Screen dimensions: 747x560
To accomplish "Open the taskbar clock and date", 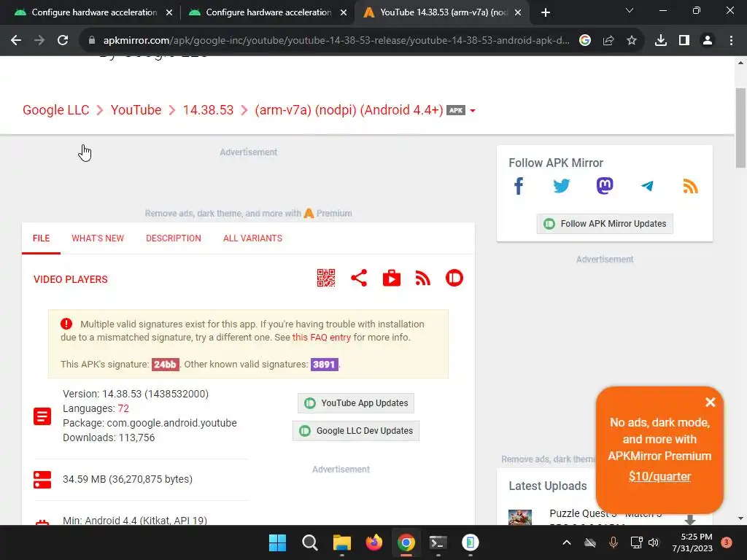I will [692, 542].
